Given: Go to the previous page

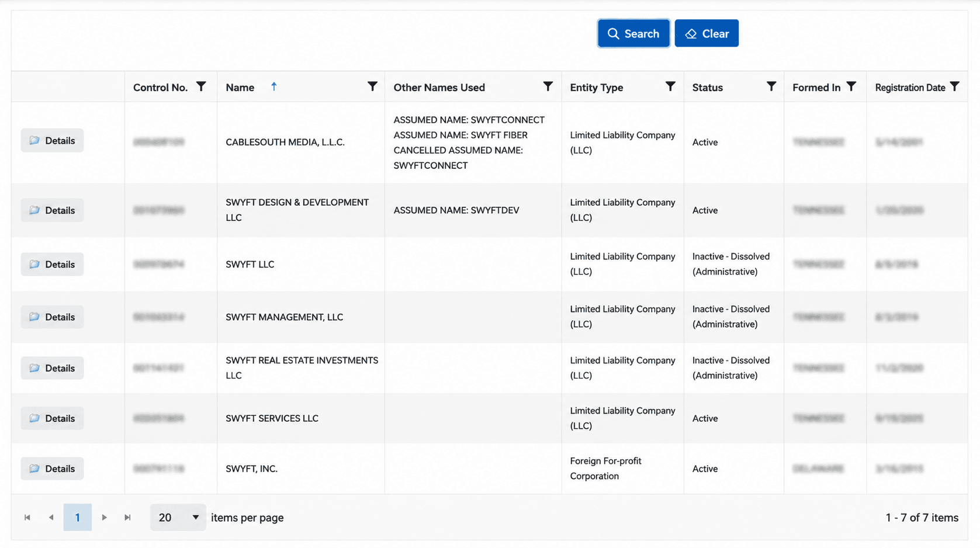Looking at the screenshot, I should [51, 517].
